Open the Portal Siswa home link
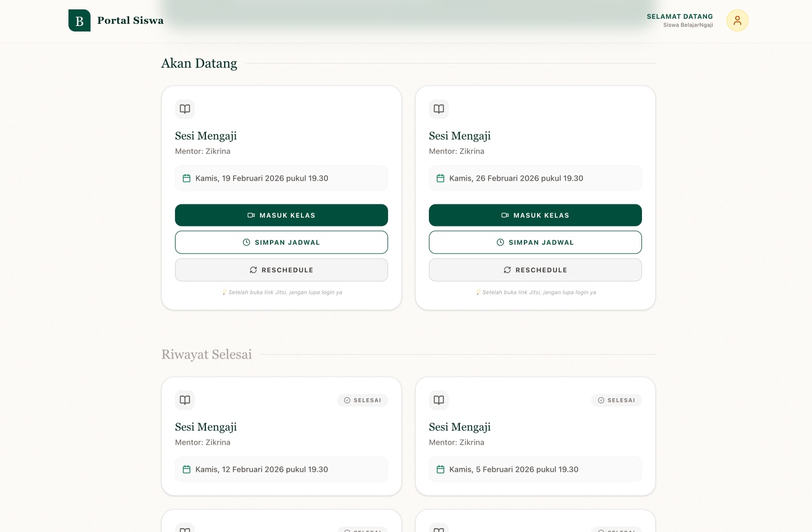 (x=130, y=20)
